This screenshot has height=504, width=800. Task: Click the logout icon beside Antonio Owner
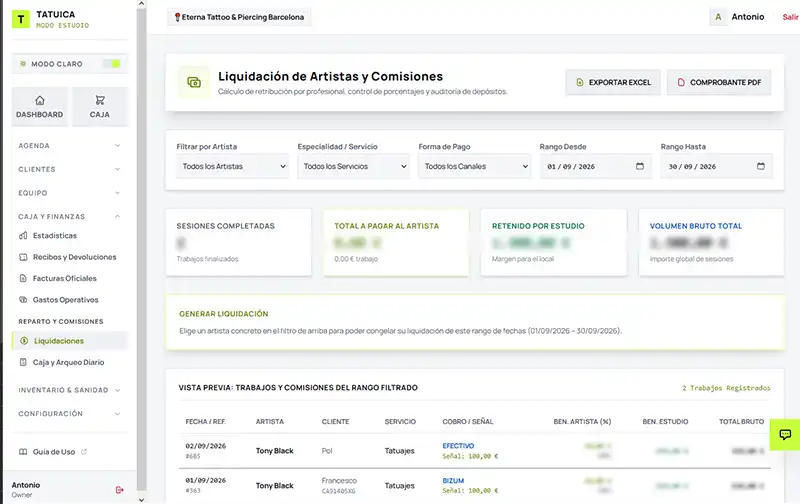(x=119, y=490)
